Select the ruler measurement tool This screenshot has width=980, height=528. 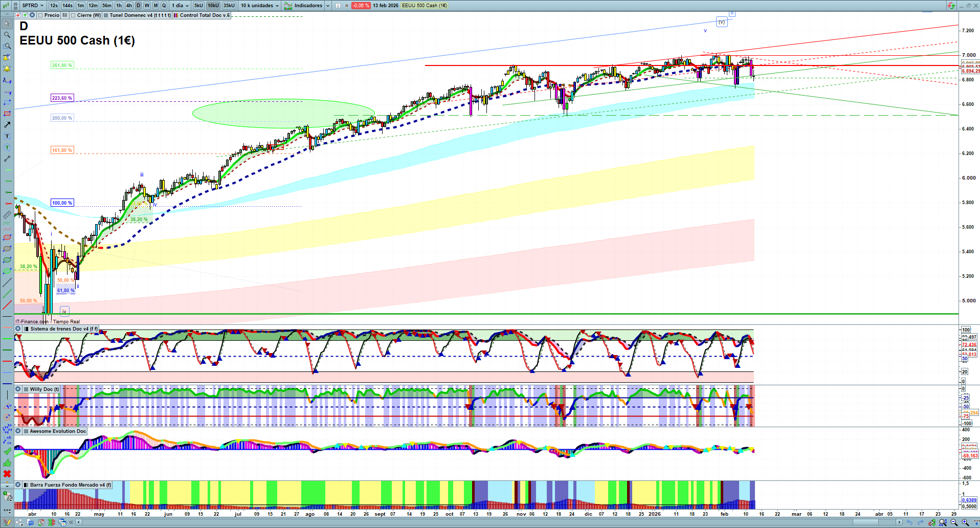tap(7, 215)
